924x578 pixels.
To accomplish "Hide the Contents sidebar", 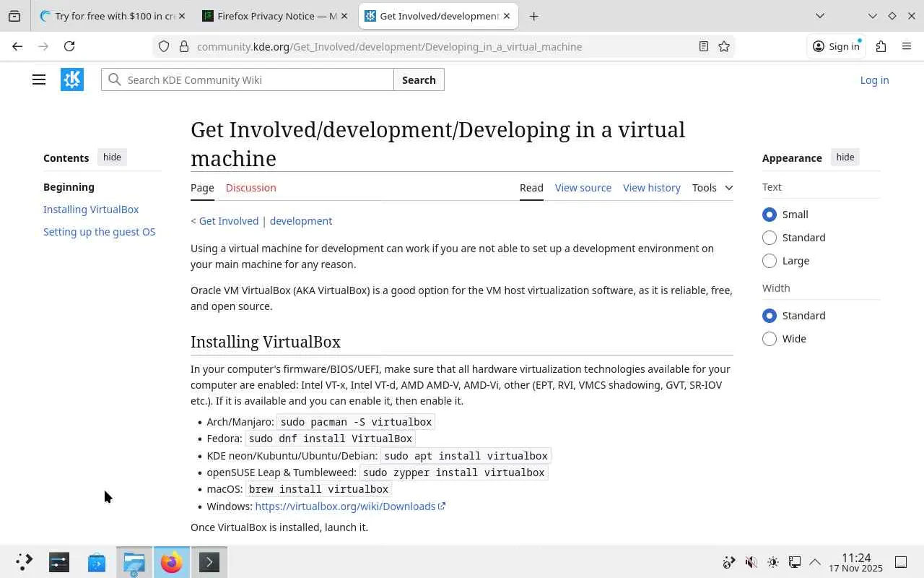I will (x=112, y=158).
